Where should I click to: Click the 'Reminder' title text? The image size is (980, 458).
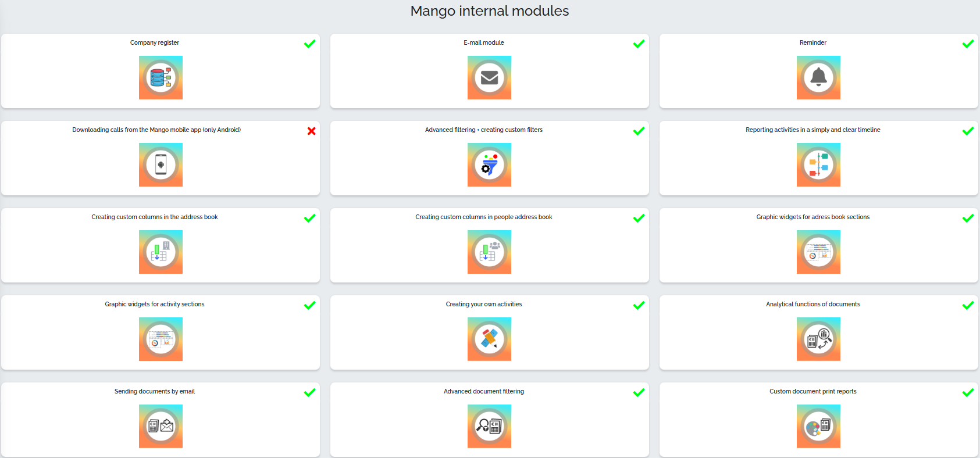[813, 42]
